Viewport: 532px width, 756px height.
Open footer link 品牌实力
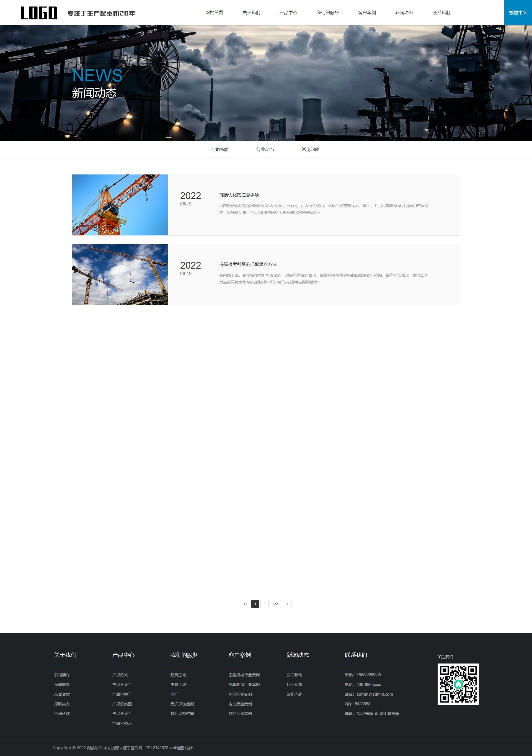point(62,704)
